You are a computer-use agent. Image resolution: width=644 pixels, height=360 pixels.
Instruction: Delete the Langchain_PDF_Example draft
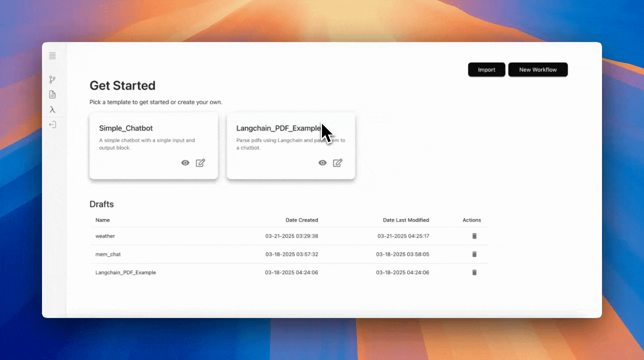click(474, 272)
